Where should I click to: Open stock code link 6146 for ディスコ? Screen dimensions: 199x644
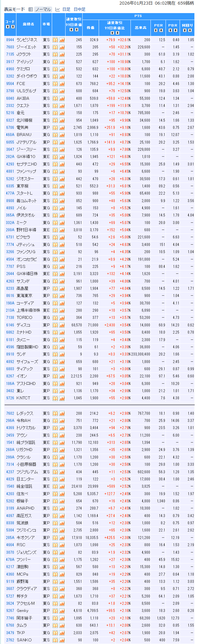coord(10,325)
